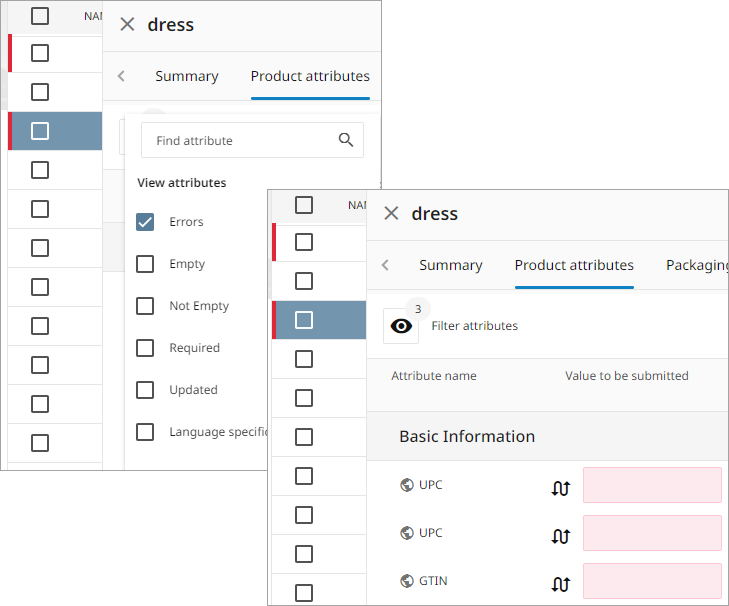Close the front dress panel with X
Screen dimensions: 729x606
click(x=391, y=213)
